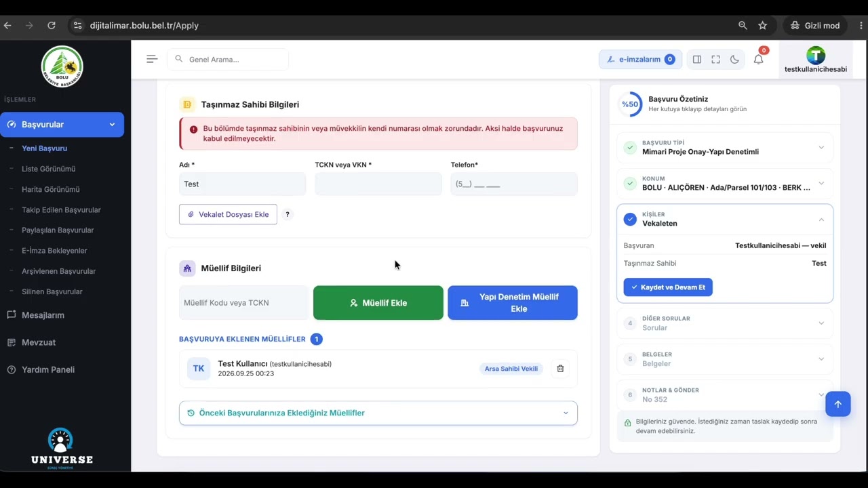Open e-imzalarım button
The height and width of the screenshot is (488, 868).
(x=640, y=60)
